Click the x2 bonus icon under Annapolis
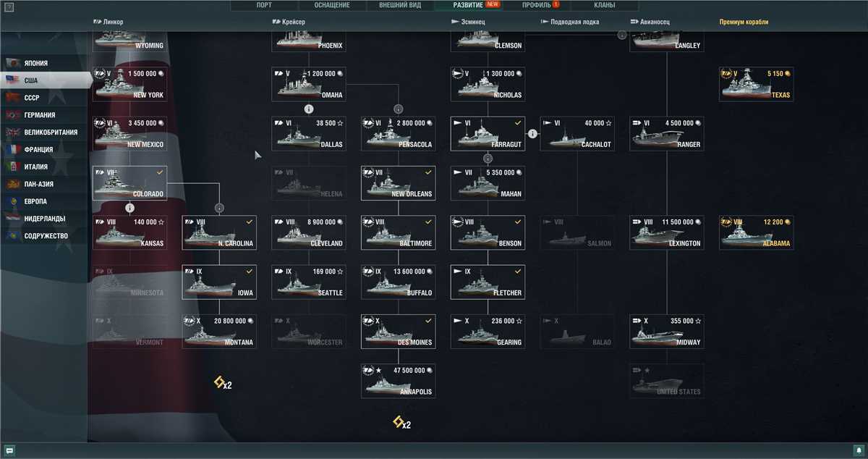 (x=401, y=423)
